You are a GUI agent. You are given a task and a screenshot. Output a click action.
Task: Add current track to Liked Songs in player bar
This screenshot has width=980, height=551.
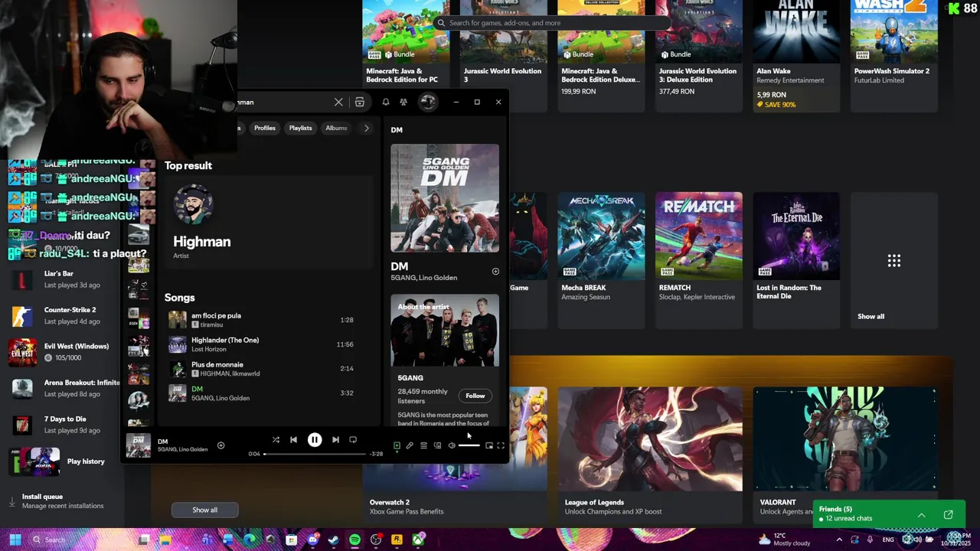(x=220, y=445)
